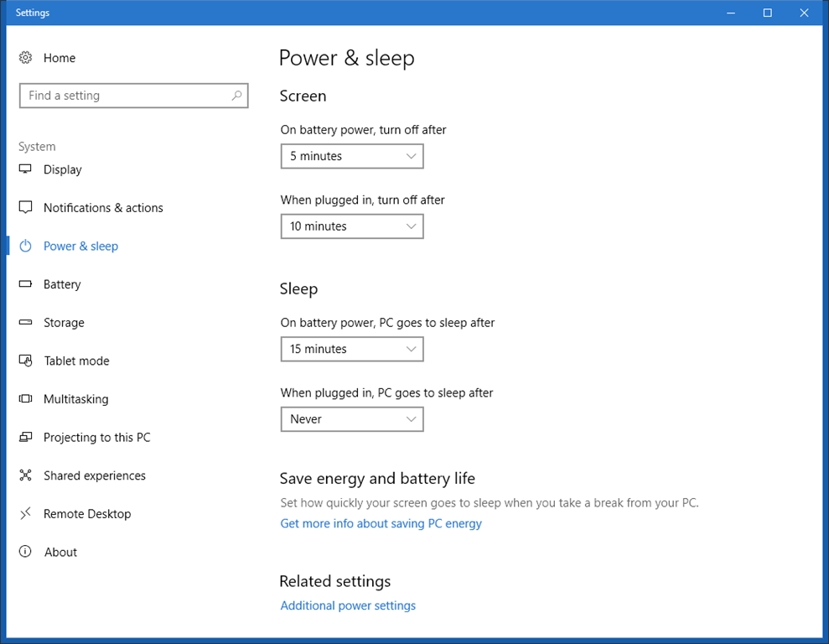
Task: Expand the 10 minutes plugged-in screen dropdown
Action: [x=351, y=226]
